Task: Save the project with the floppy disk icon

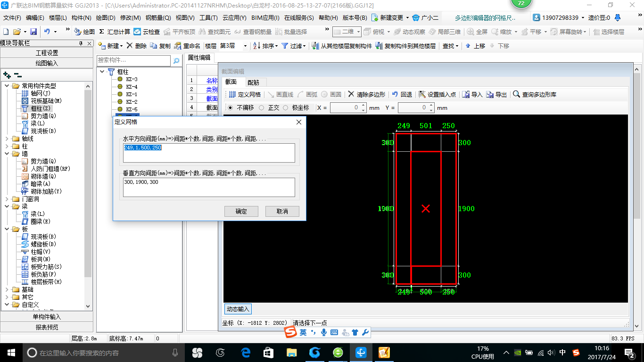Action: [33, 32]
